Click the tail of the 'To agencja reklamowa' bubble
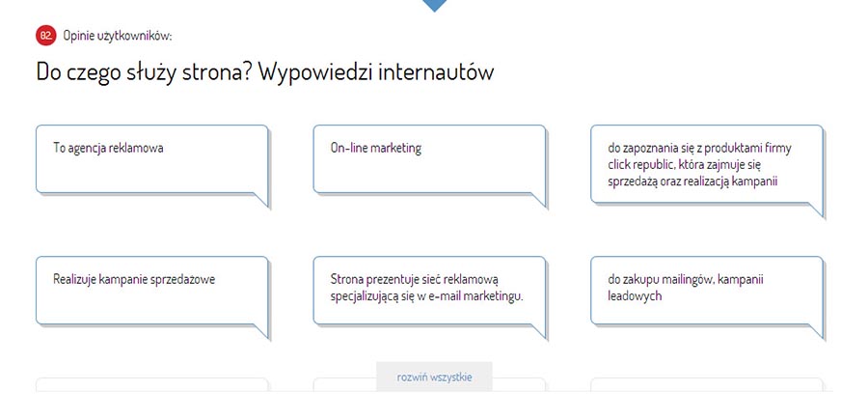The width and height of the screenshot is (868, 420). click(259, 200)
